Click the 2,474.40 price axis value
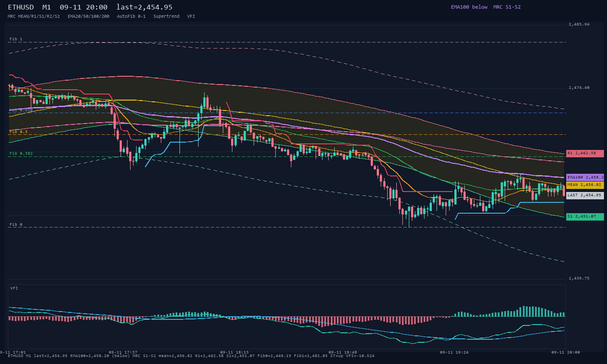Image resolution: width=607 pixels, height=364 pixels. coord(579,88)
